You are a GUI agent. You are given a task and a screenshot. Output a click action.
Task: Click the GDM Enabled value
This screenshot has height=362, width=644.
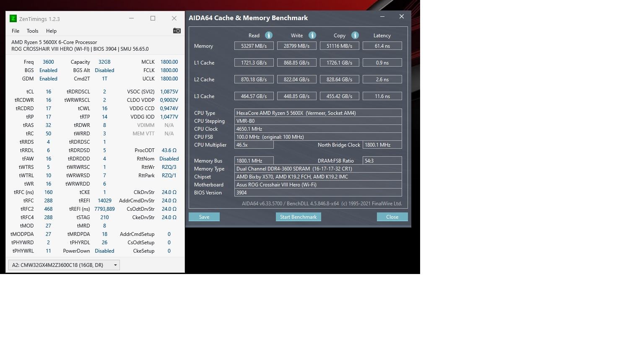pyautogui.click(x=48, y=78)
